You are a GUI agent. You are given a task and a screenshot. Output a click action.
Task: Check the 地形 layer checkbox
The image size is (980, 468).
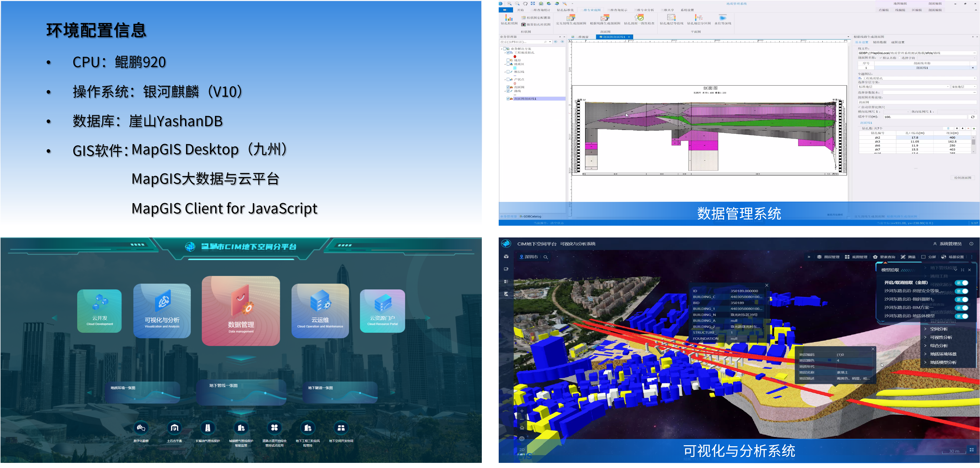[508, 60]
